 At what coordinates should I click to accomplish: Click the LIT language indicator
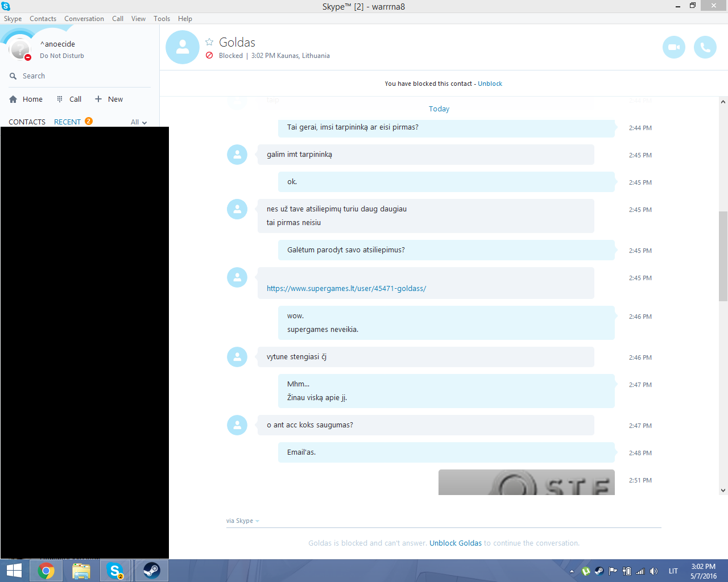click(673, 571)
